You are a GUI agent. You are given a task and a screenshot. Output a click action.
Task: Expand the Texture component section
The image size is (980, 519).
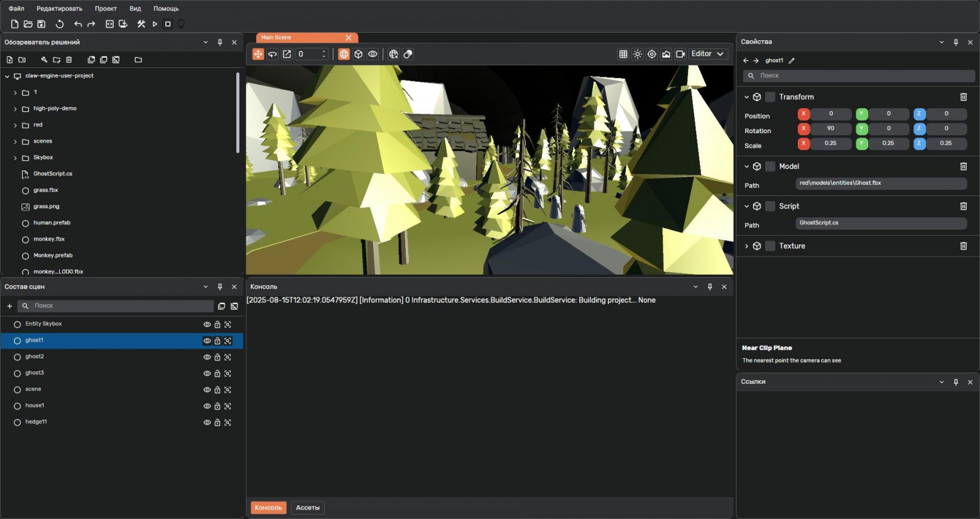746,246
